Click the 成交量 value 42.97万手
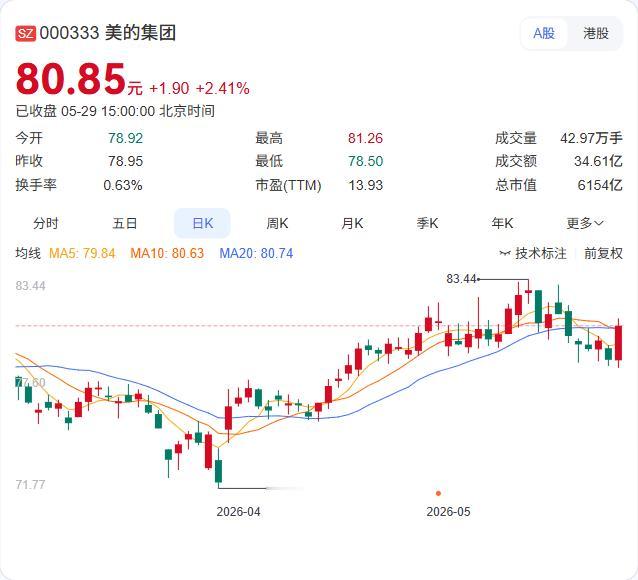 tap(591, 138)
